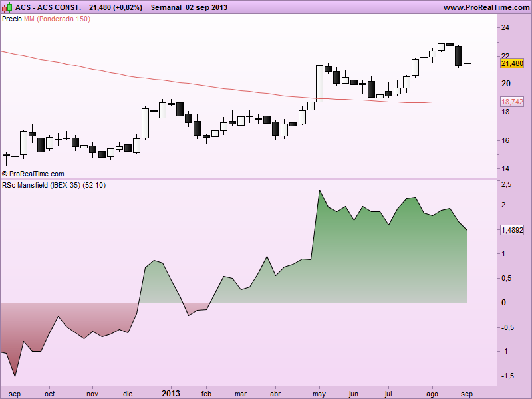Viewport: 532px width, 399px height.
Task: Click the jul marker on time axis
Action: pos(388,394)
